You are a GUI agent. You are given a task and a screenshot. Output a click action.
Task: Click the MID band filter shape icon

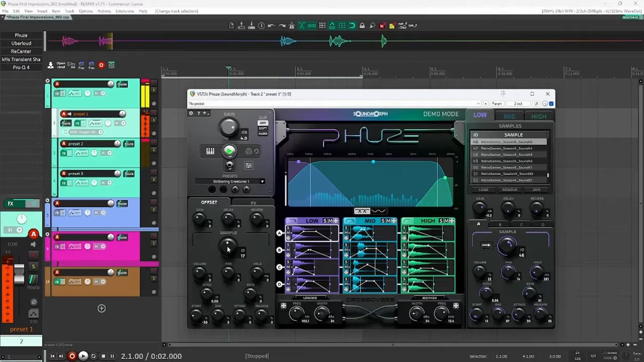pos(350,221)
